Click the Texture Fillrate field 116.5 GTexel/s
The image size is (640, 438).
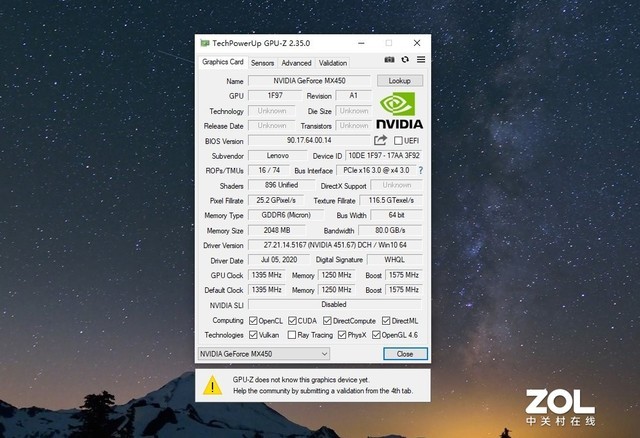[x=391, y=200]
